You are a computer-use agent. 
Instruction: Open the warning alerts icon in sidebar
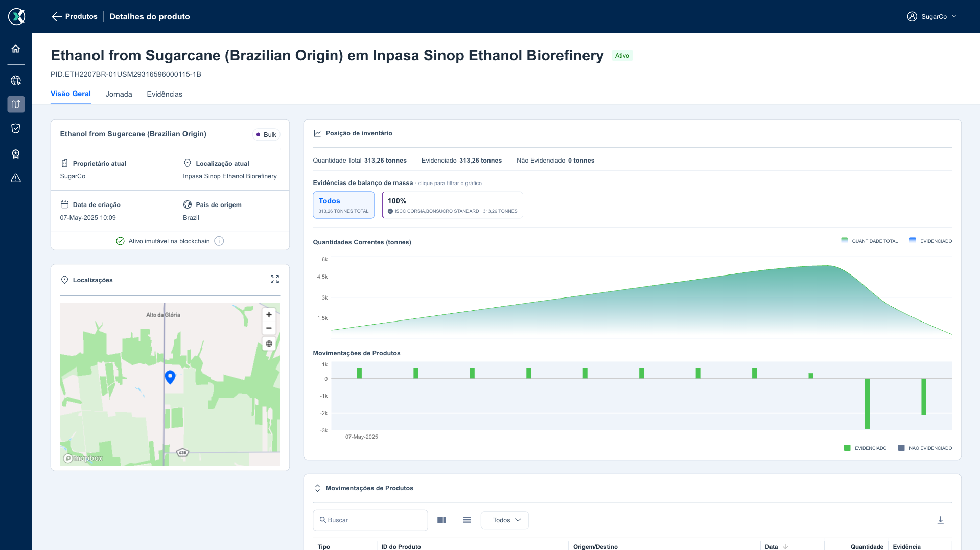(x=16, y=178)
